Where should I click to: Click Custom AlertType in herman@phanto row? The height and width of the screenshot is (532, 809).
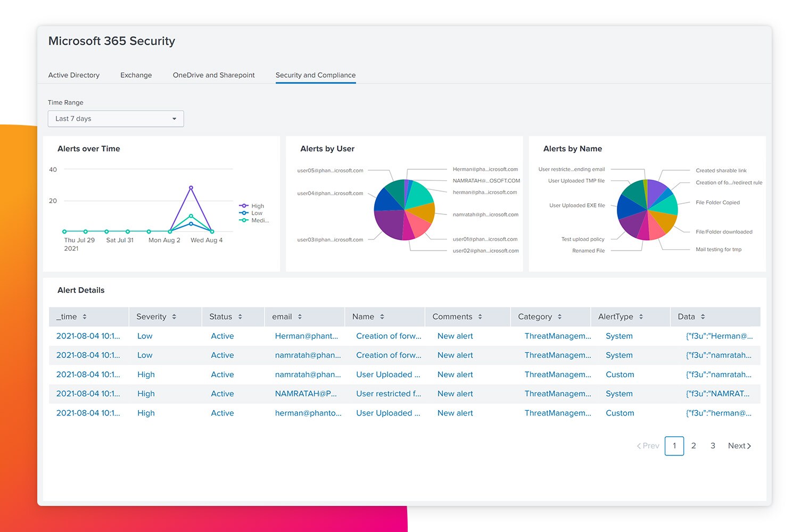coord(620,413)
